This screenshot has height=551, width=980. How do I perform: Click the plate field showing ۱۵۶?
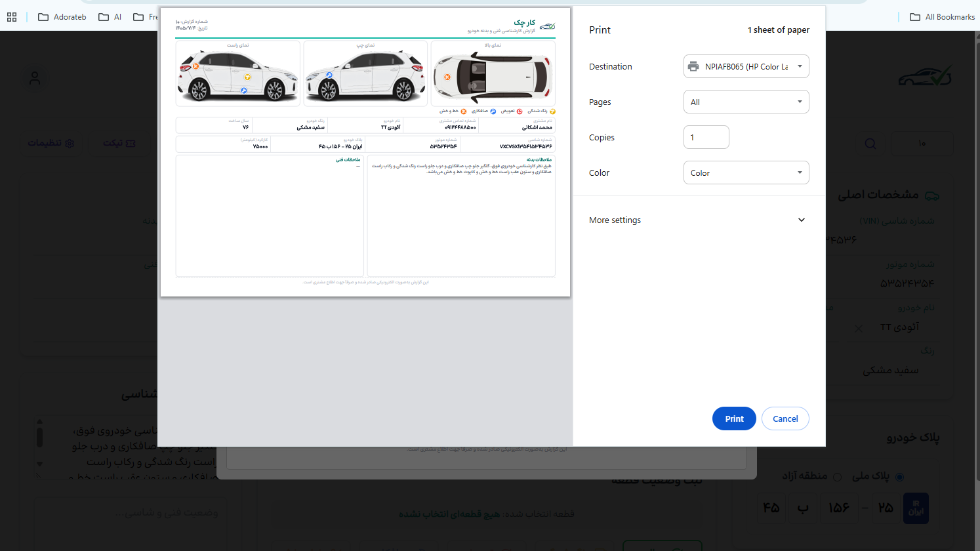click(838, 508)
